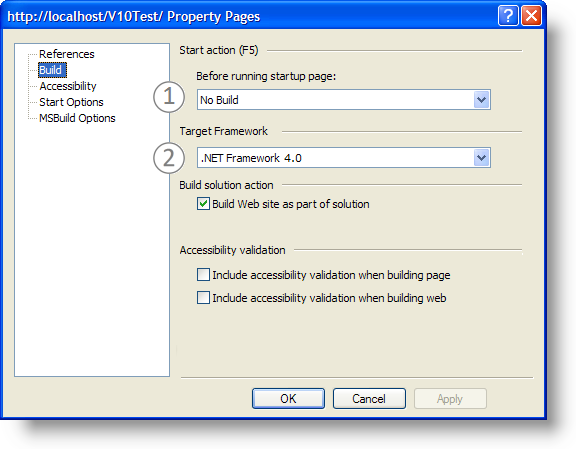Uncheck Build Web site as part of solution
Image resolution: width=576 pixels, height=449 pixels.
click(203, 204)
